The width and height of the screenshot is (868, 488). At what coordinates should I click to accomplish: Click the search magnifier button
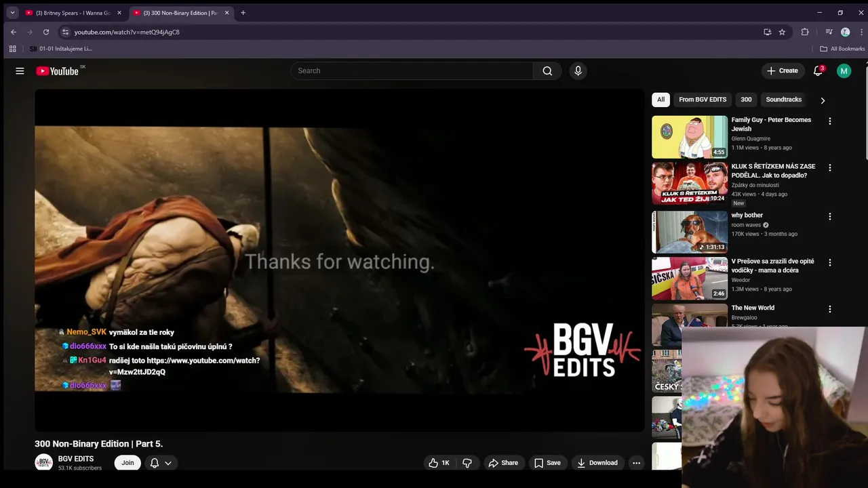pyautogui.click(x=547, y=71)
